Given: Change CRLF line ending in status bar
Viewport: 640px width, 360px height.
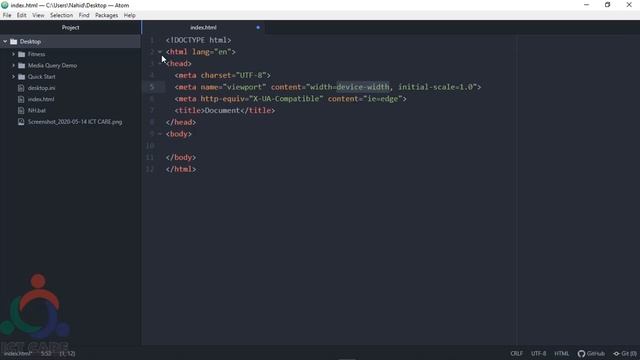Looking at the screenshot, I should coord(516,353).
